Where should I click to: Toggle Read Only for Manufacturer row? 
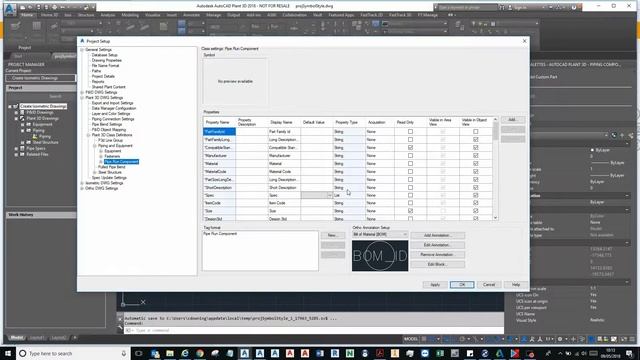tap(410, 156)
